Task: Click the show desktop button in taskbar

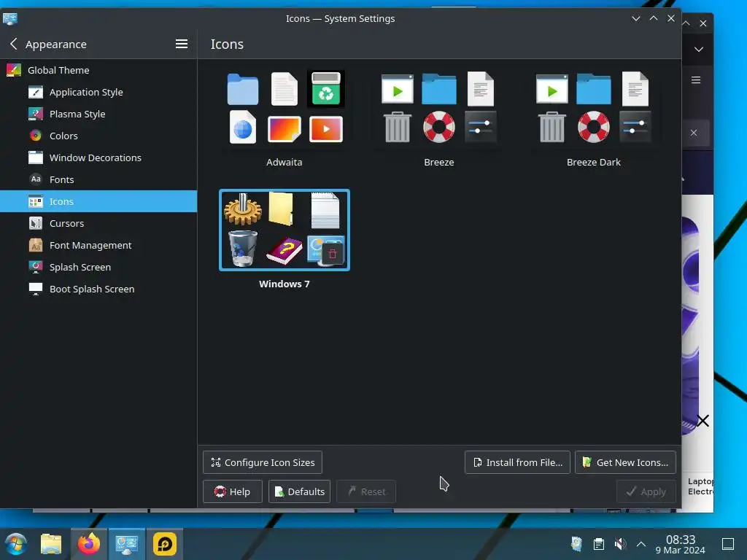Action: (x=728, y=544)
